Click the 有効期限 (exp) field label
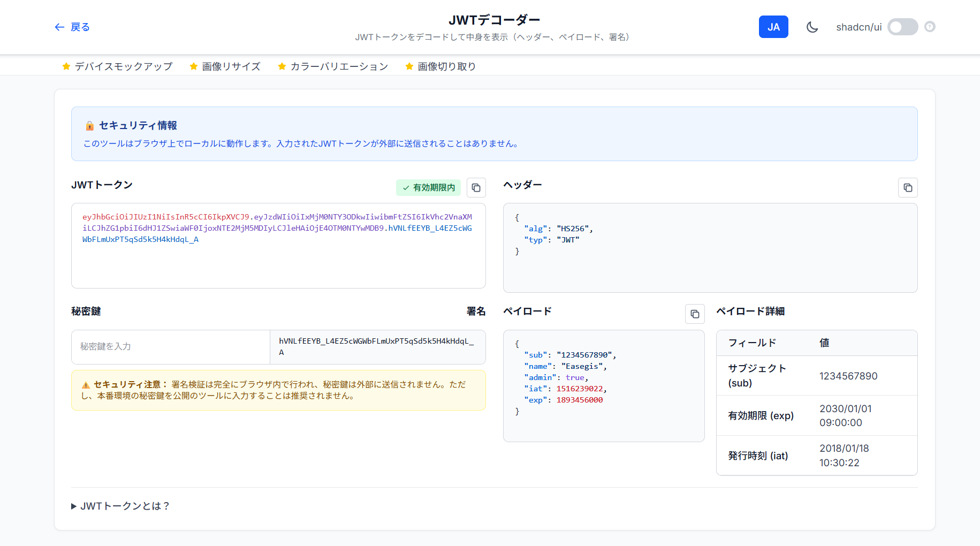The image size is (980, 546). tap(761, 416)
